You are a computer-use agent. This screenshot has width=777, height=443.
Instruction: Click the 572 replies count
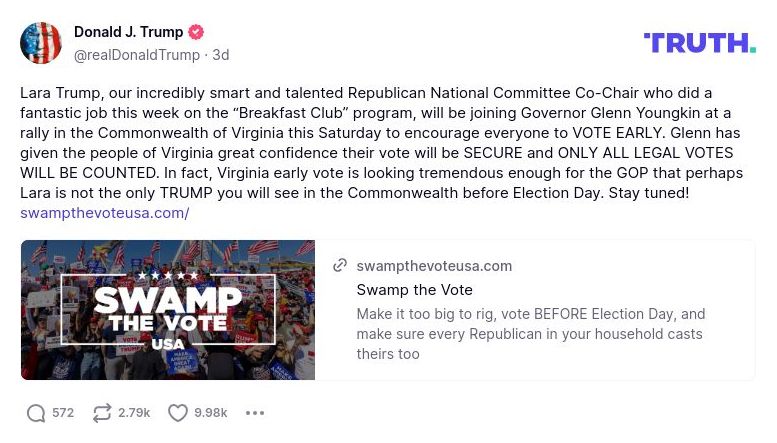(63, 413)
